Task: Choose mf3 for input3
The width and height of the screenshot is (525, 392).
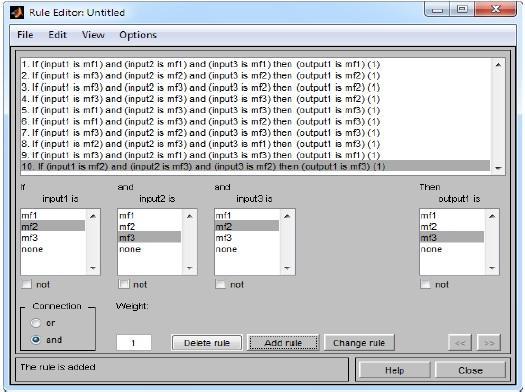Action: point(247,238)
